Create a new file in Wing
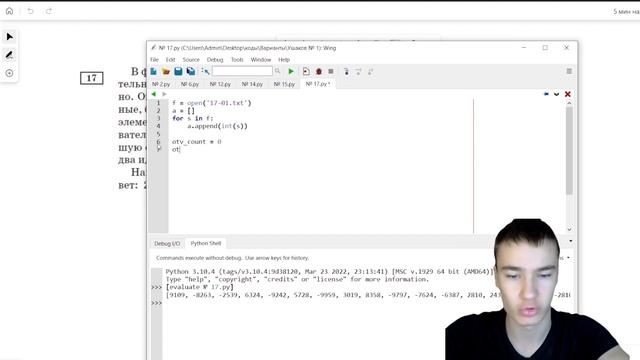This screenshot has width=640, height=360. pos(153,71)
